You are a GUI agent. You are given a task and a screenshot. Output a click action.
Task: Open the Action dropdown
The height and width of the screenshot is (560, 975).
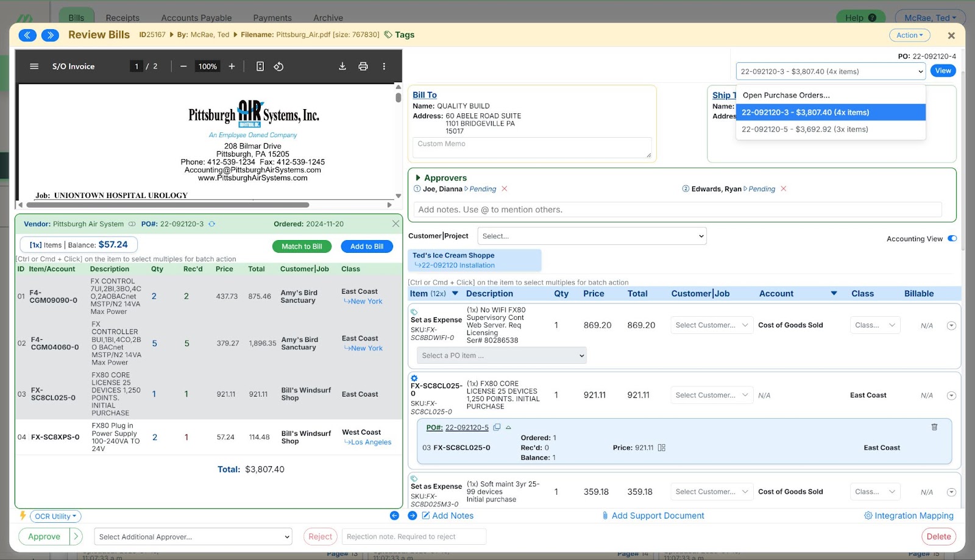point(910,35)
